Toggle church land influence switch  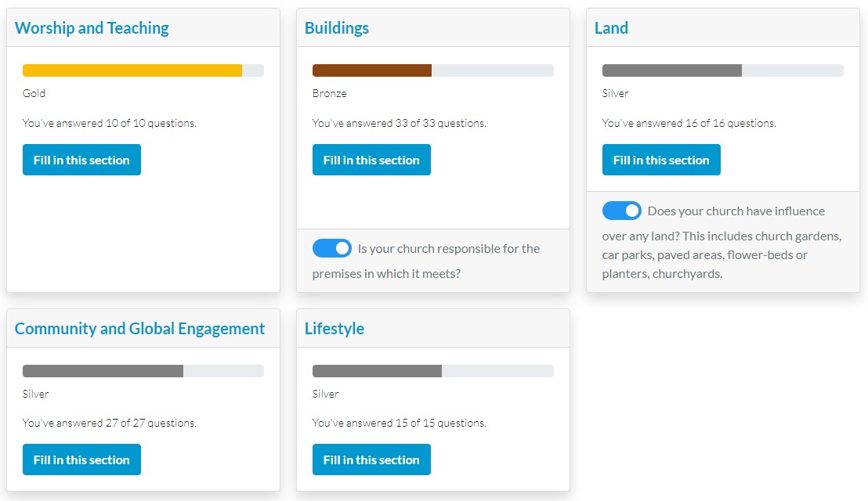pos(622,211)
